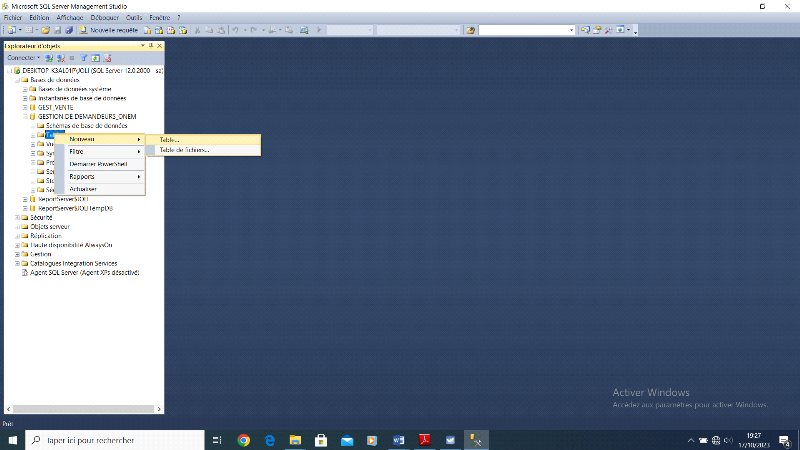
Task: Open the Déboguer menu
Action: [x=105, y=17]
